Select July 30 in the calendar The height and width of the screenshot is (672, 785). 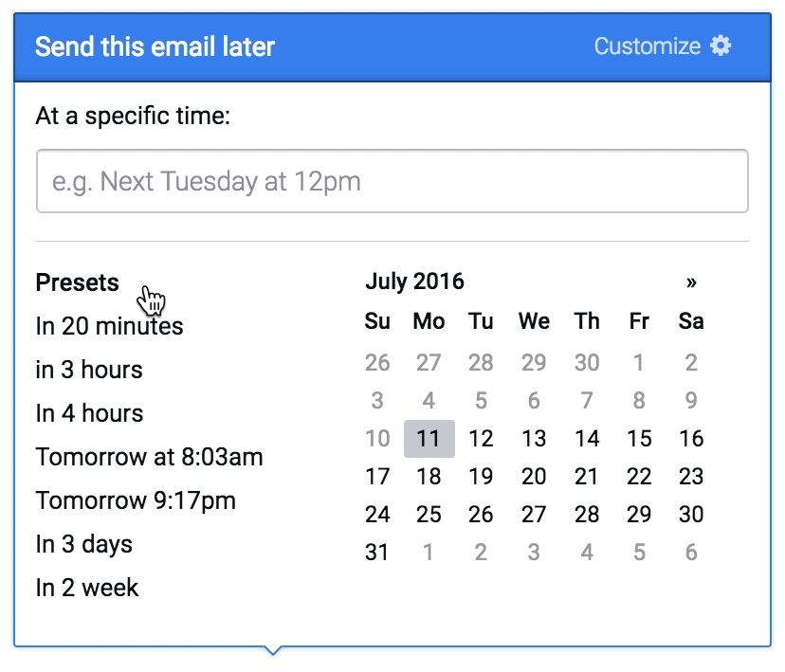(691, 515)
